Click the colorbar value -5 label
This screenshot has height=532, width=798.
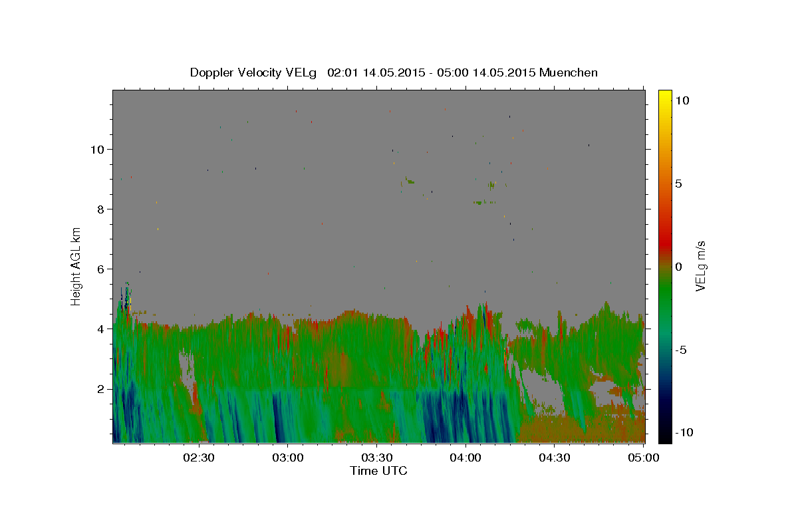681,350
